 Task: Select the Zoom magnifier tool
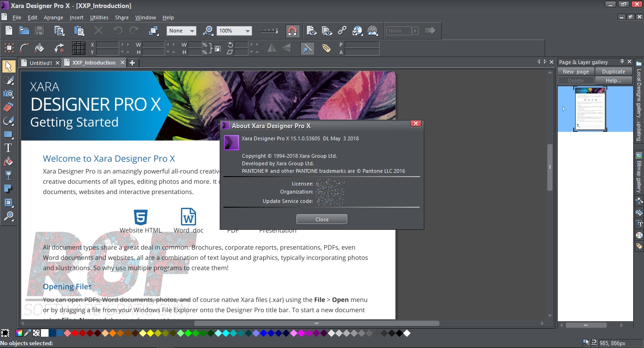coord(8,216)
